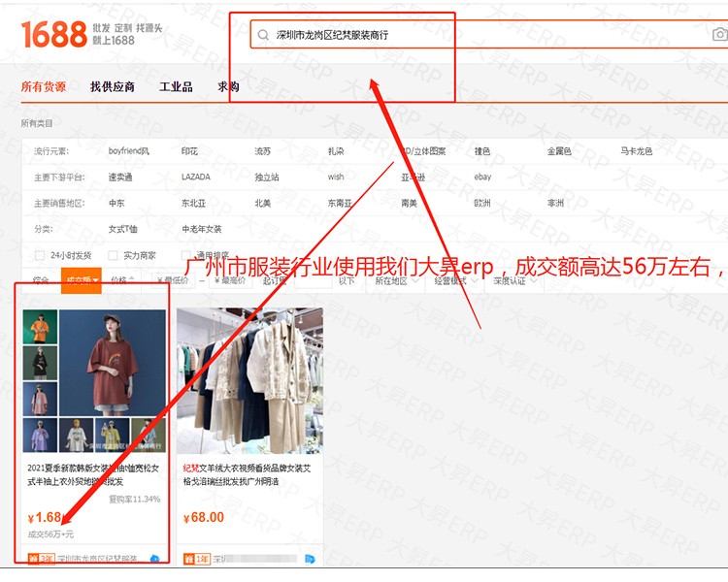Filter by 马卡龙色 element

click(636, 151)
